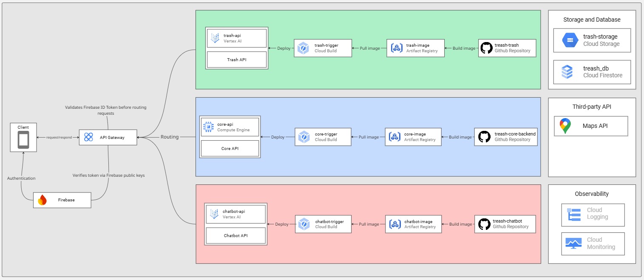The width and height of the screenshot is (644, 280).
Task: Click the 'chatbot-trigger' name text
Action: tap(329, 221)
